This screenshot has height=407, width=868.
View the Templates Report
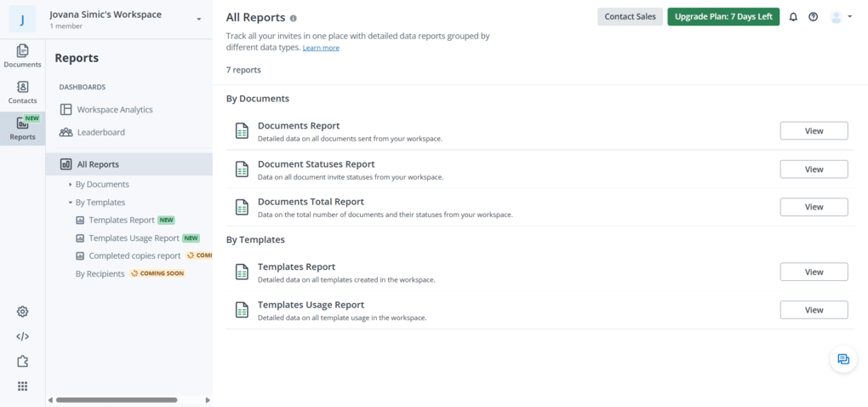pyautogui.click(x=814, y=272)
